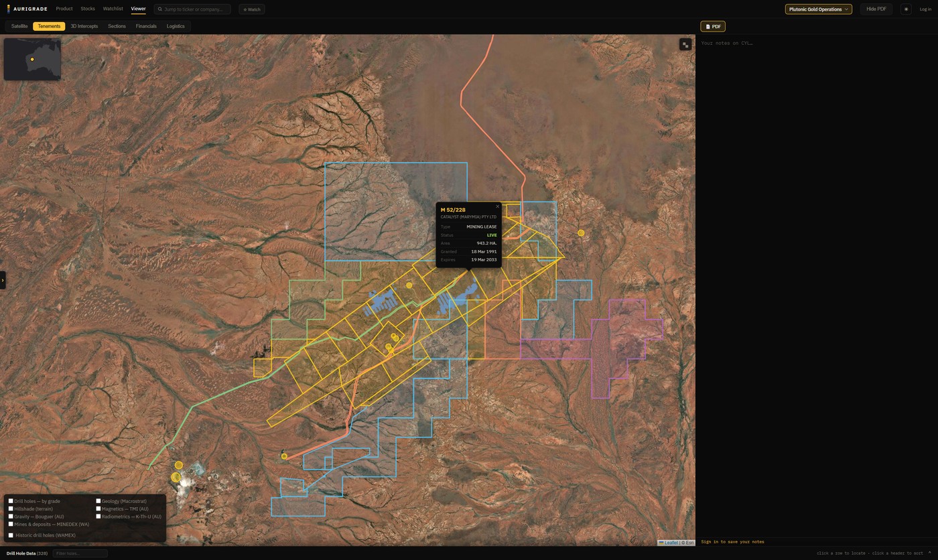
Task: Switch to the 3D Intercepts tab
Action: (84, 26)
